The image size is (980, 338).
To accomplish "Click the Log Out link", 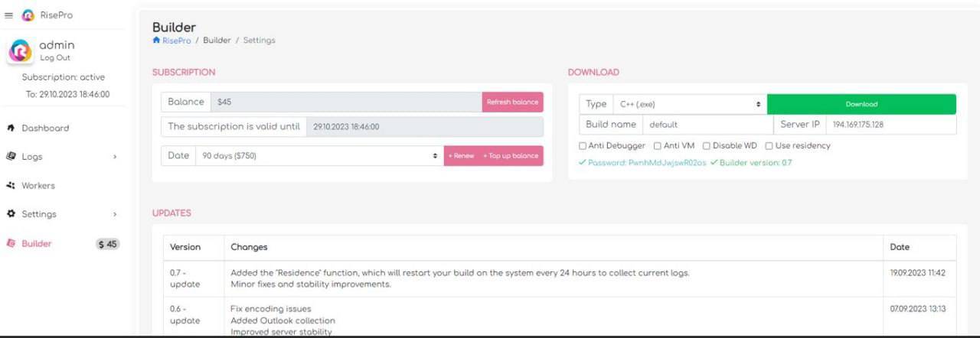I will [x=55, y=57].
